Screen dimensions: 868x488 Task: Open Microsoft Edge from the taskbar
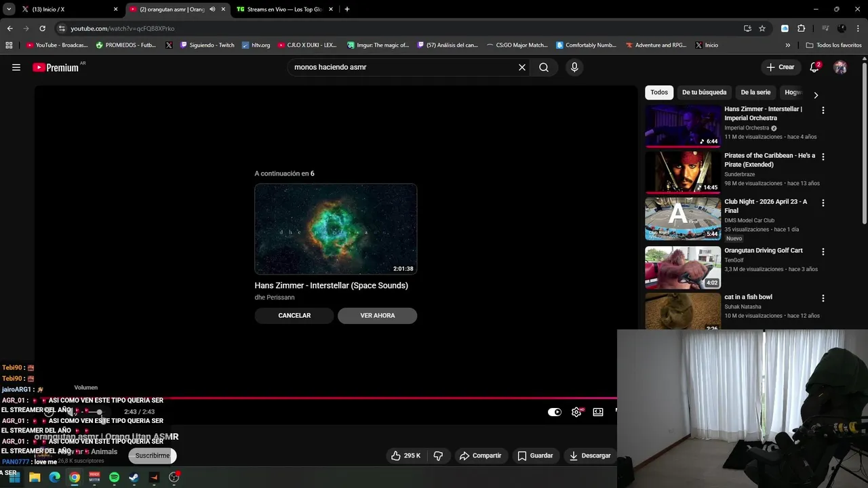coord(54,477)
